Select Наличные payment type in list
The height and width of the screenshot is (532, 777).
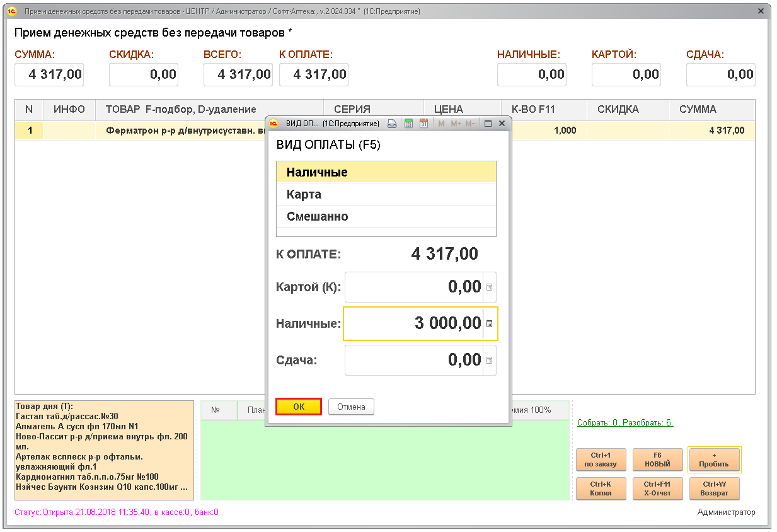386,172
